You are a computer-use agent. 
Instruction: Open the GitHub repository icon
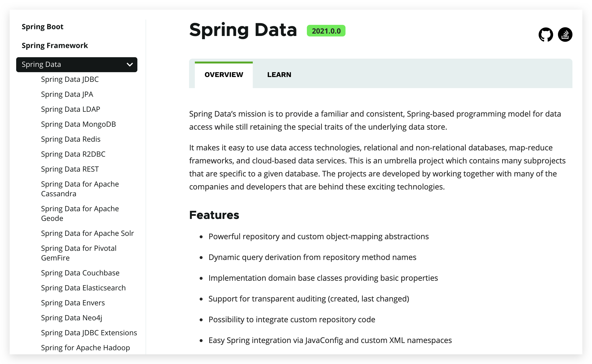[546, 35]
